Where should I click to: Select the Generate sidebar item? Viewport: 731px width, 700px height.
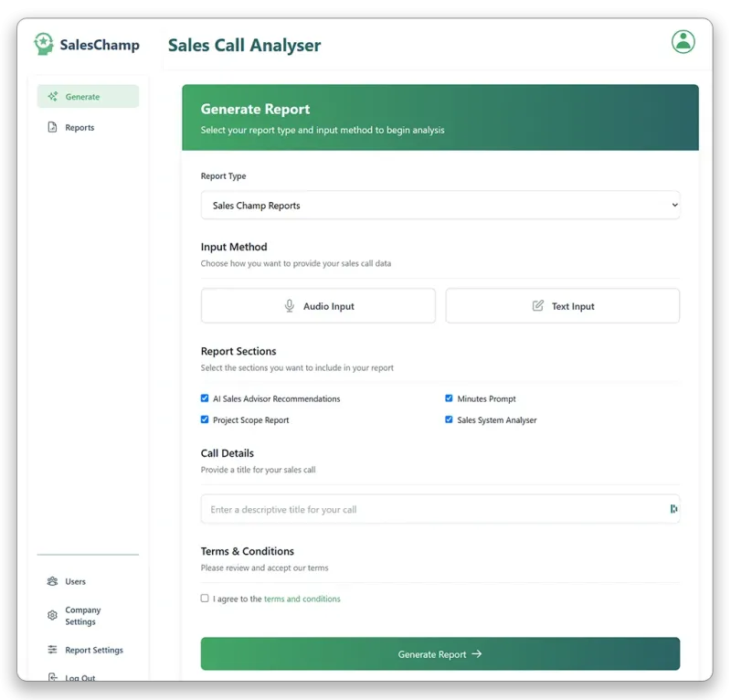(x=88, y=97)
